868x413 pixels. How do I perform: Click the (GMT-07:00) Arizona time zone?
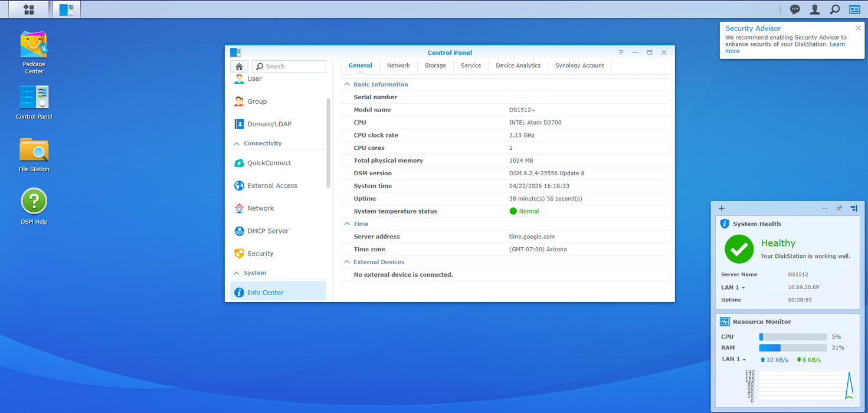coord(538,250)
